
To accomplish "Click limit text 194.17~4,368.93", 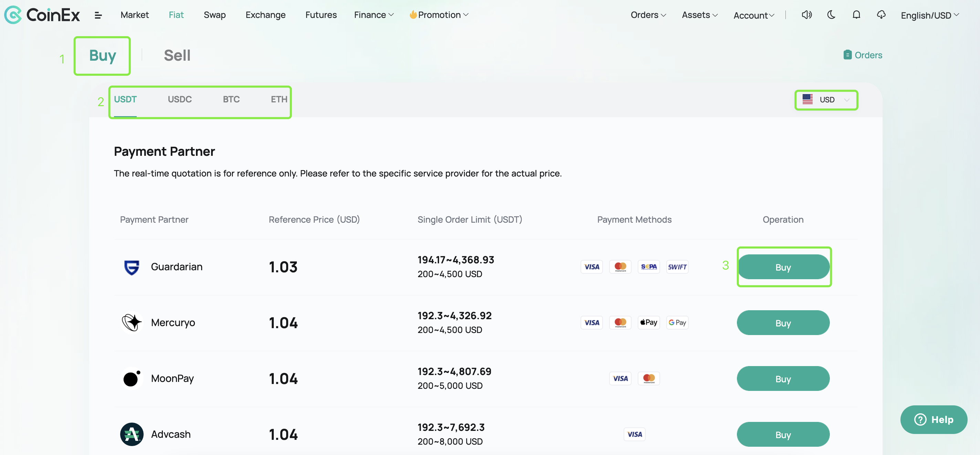I will pyautogui.click(x=456, y=260).
